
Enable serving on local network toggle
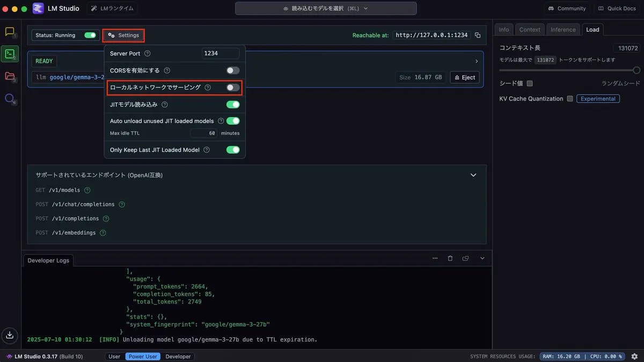(232, 88)
